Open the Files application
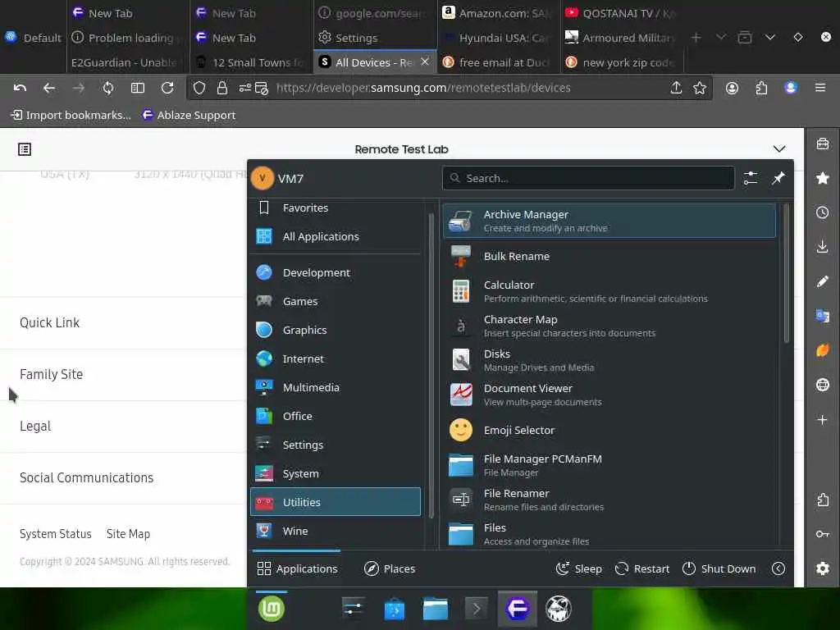 pyautogui.click(x=609, y=533)
